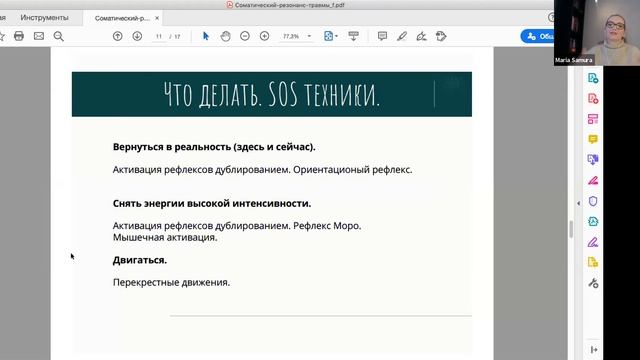Open the yellow file sidebar tool
This screenshot has width=640, height=360.
point(593,262)
